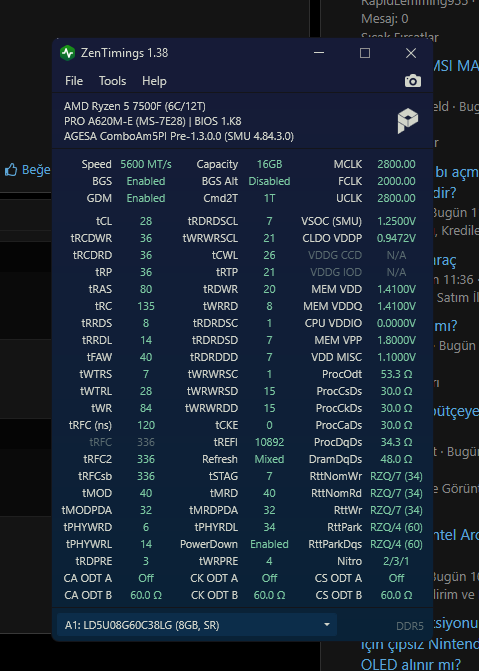The height and width of the screenshot is (671, 479).
Task: Open the A1 memory module dropdown
Action: [x=197, y=625]
